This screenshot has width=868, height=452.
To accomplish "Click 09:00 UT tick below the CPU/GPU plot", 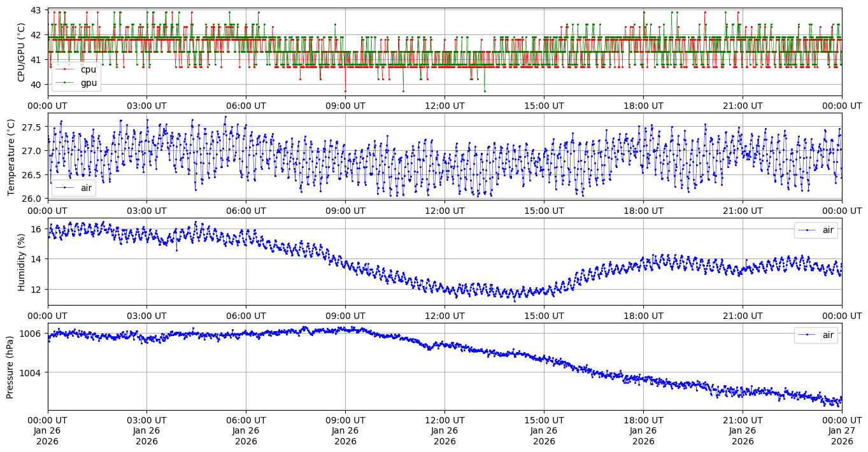I will coord(345,106).
